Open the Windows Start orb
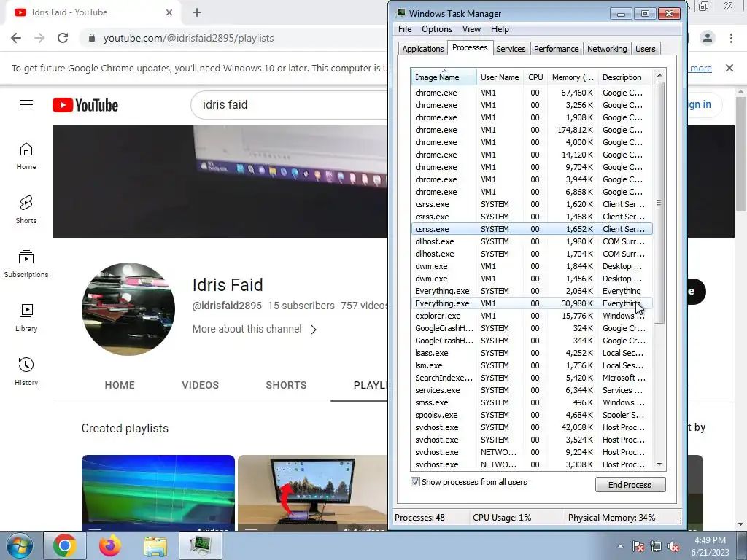This screenshot has width=747, height=560. click(x=19, y=545)
